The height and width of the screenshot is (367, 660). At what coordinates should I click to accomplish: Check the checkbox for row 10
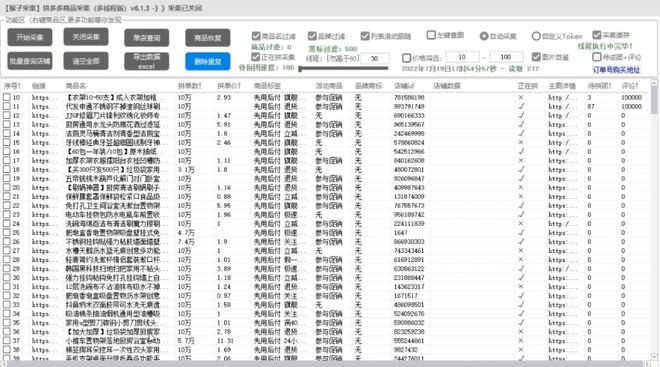(7, 97)
